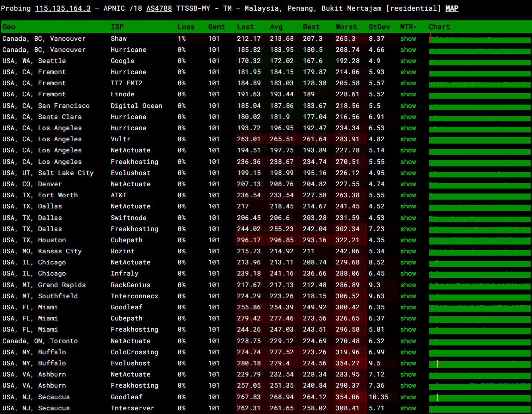Show MTR for Denver NetActuate row
The width and height of the screenshot is (532, 414).
pos(408,184)
